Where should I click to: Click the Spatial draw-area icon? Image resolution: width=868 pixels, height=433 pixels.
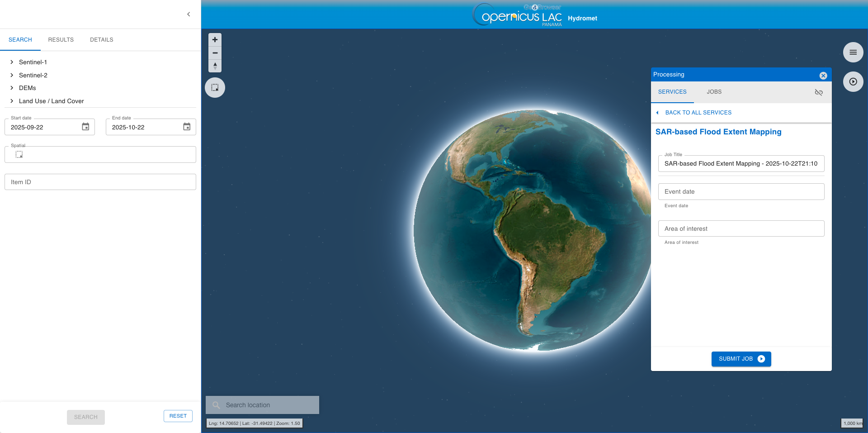(19, 155)
